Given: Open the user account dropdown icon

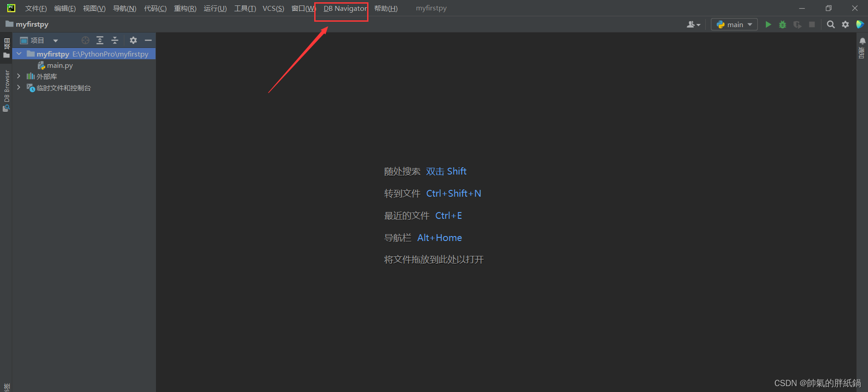Looking at the screenshot, I should (x=693, y=24).
